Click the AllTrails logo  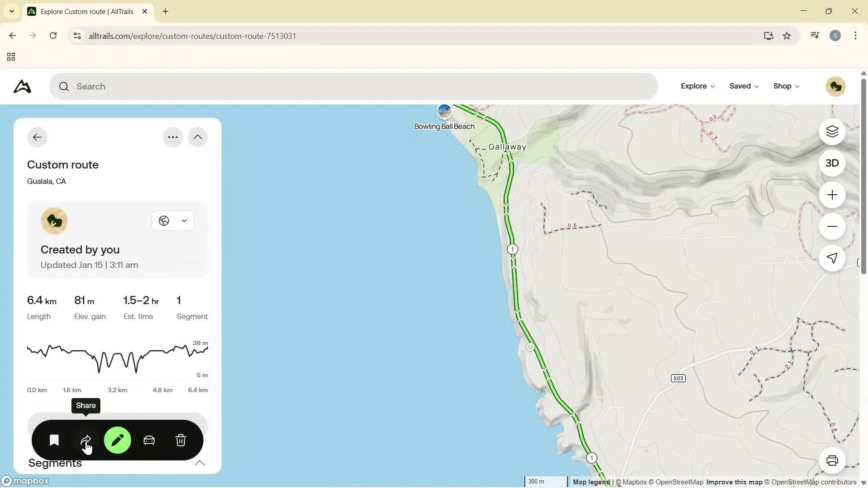click(22, 86)
